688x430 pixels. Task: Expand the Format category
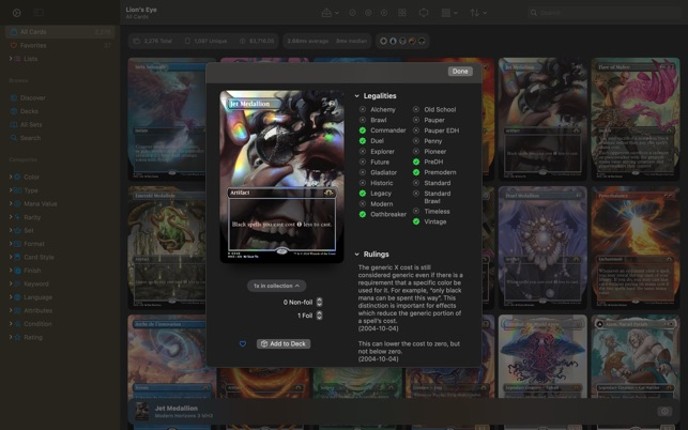(x=11, y=244)
